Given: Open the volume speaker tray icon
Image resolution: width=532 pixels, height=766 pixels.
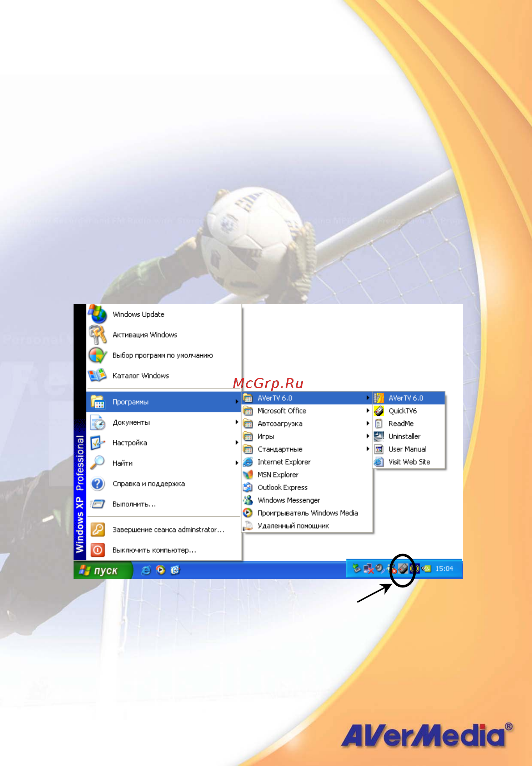Looking at the screenshot, I should [x=379, y=568].
